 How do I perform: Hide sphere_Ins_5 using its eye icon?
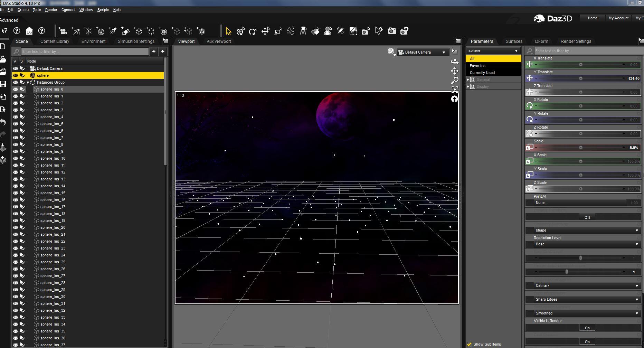(x=16, y=124)
